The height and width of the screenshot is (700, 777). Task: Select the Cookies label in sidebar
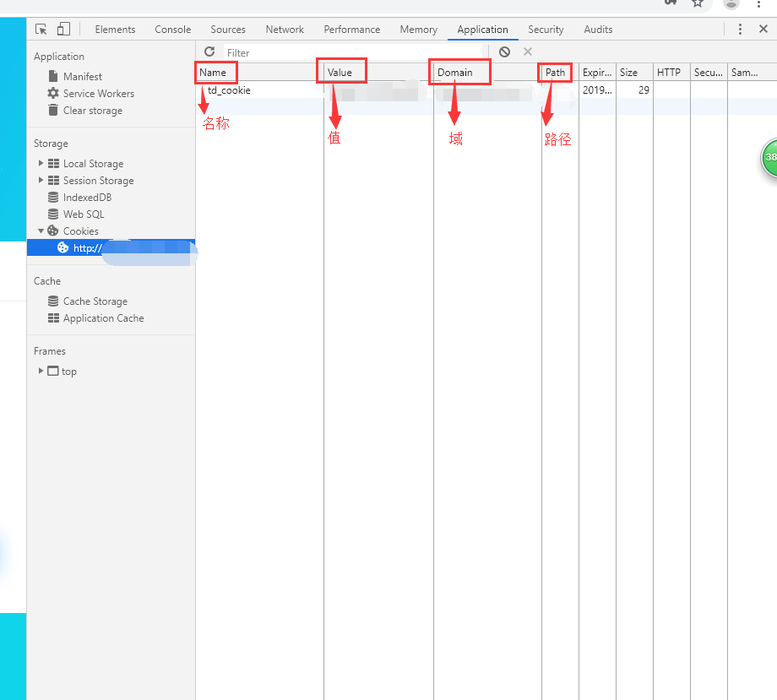coord(80,231)
